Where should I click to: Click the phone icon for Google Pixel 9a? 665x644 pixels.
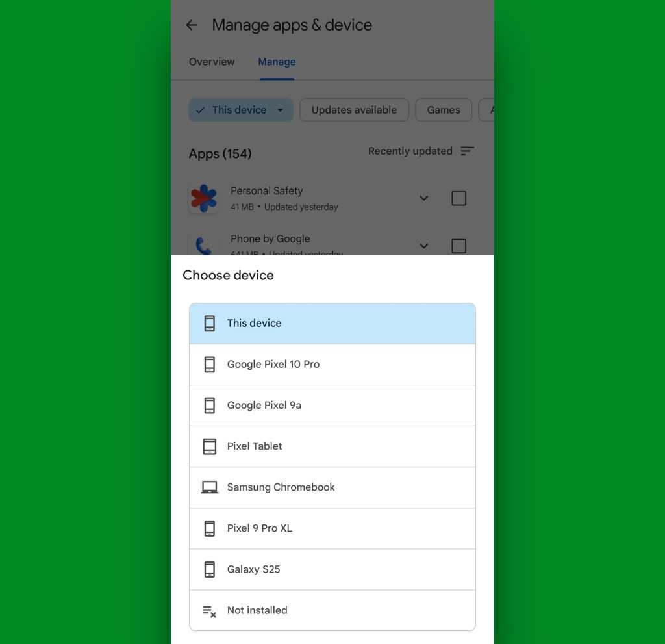210,406
